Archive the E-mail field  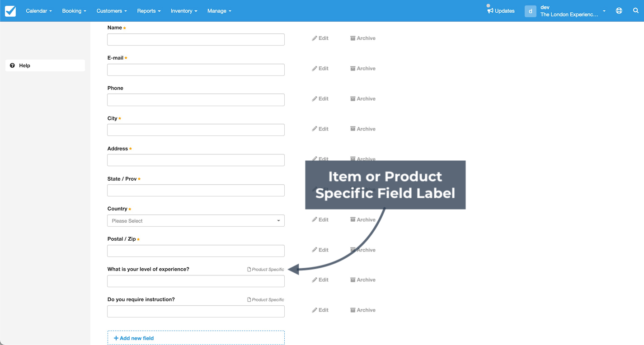pos(363,69)
